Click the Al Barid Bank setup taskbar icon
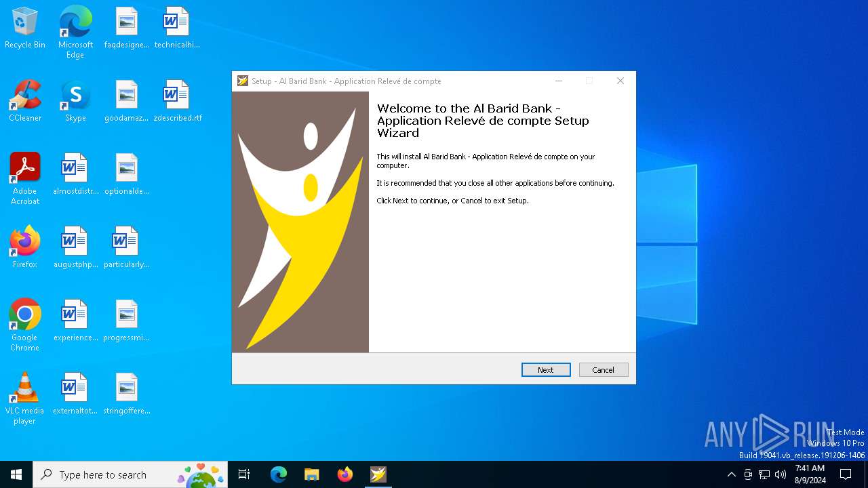The width and height of the screenshot is (868, 488). pos(378,474)
